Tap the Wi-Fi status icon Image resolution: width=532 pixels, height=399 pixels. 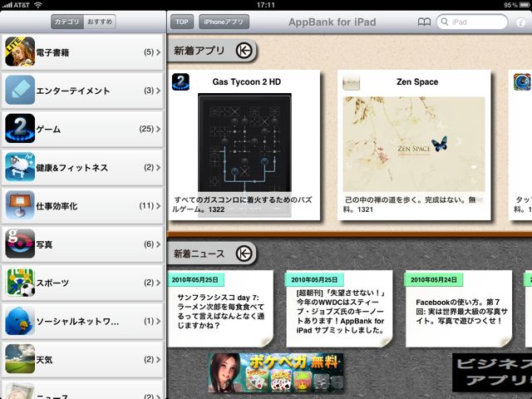point(37,5)
